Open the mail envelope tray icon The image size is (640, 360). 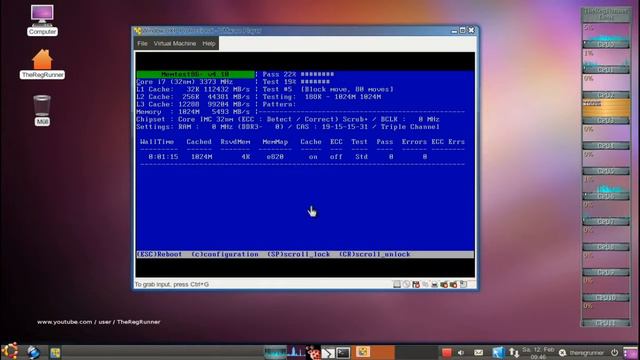coord(478,352)
